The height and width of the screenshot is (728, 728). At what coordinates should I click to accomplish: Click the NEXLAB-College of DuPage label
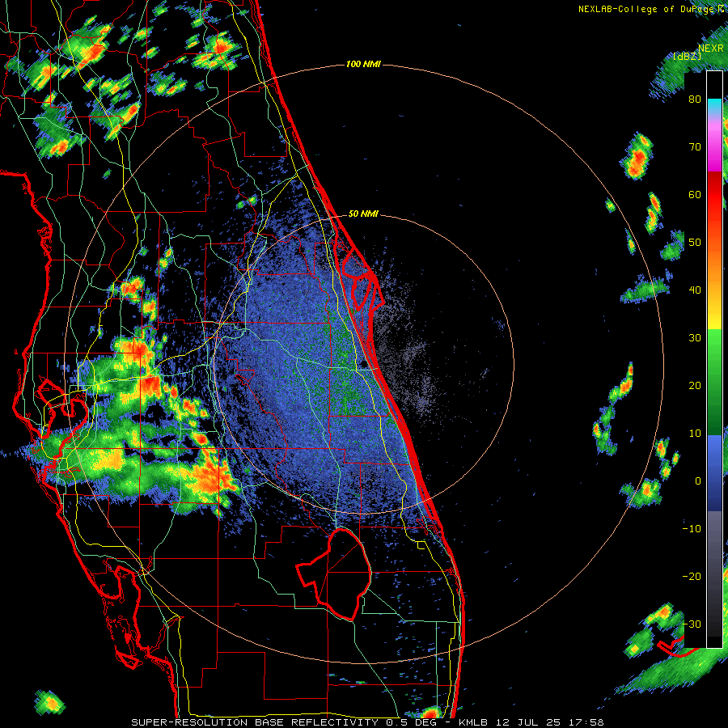tap(647, 9)
